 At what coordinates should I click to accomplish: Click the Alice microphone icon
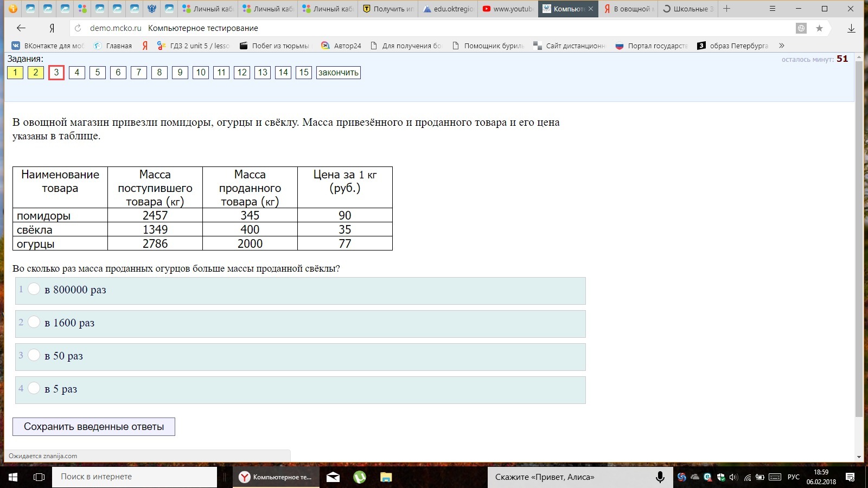pos(660,477)
